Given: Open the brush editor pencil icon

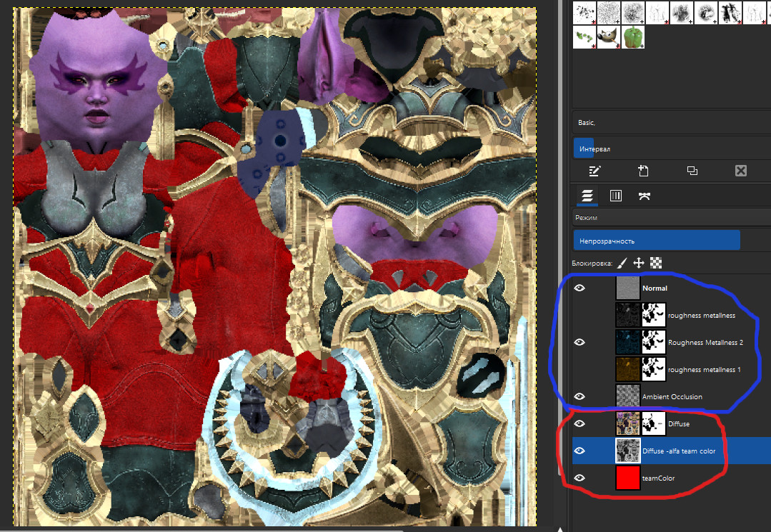Looking at the screenshot, I should tap(595, 171).
